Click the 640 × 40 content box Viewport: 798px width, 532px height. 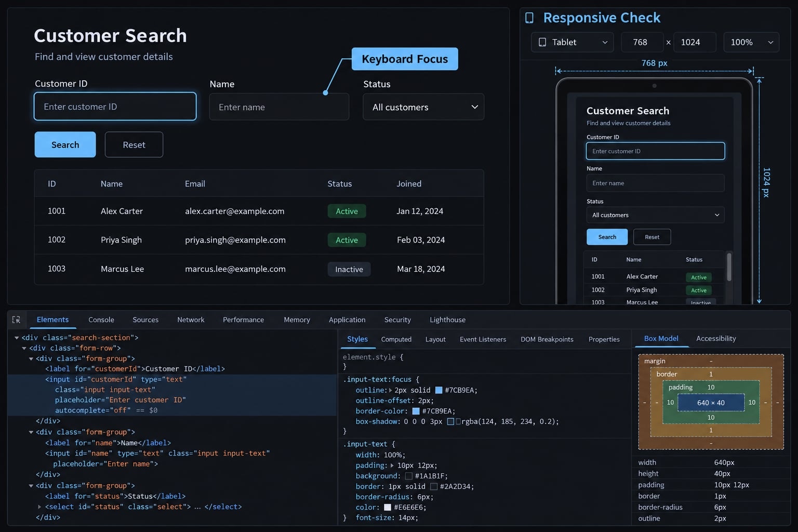[711, 403]
